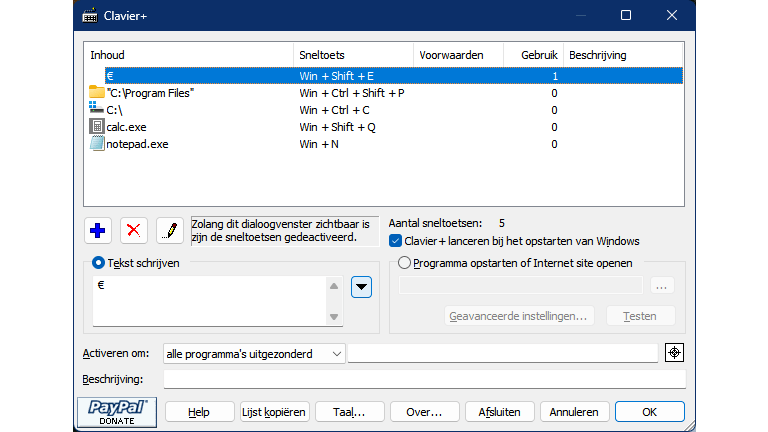The height and width of the screenshot is (432, 768).
Task: Select the Program Files folder icon
Action: point(97,93)
